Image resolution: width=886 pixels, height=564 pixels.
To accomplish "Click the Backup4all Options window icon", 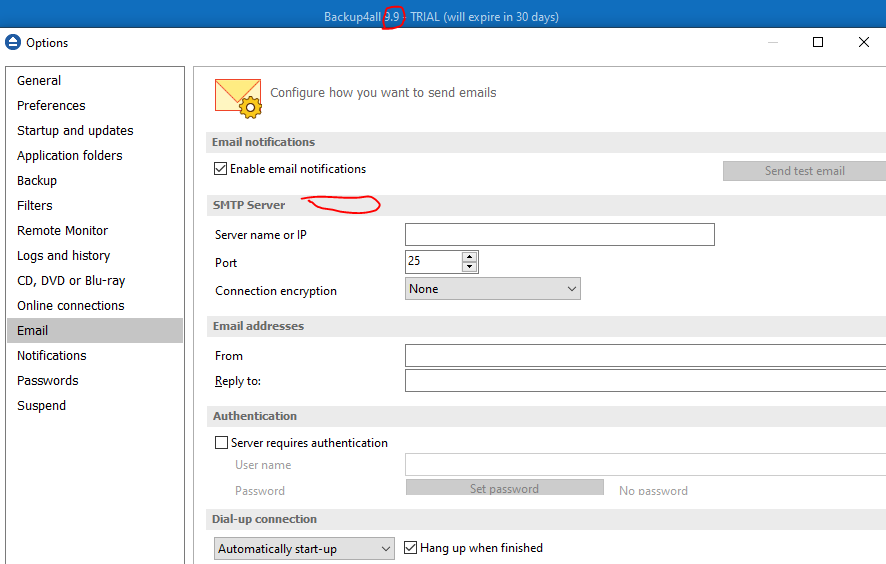I will point(13,42).
